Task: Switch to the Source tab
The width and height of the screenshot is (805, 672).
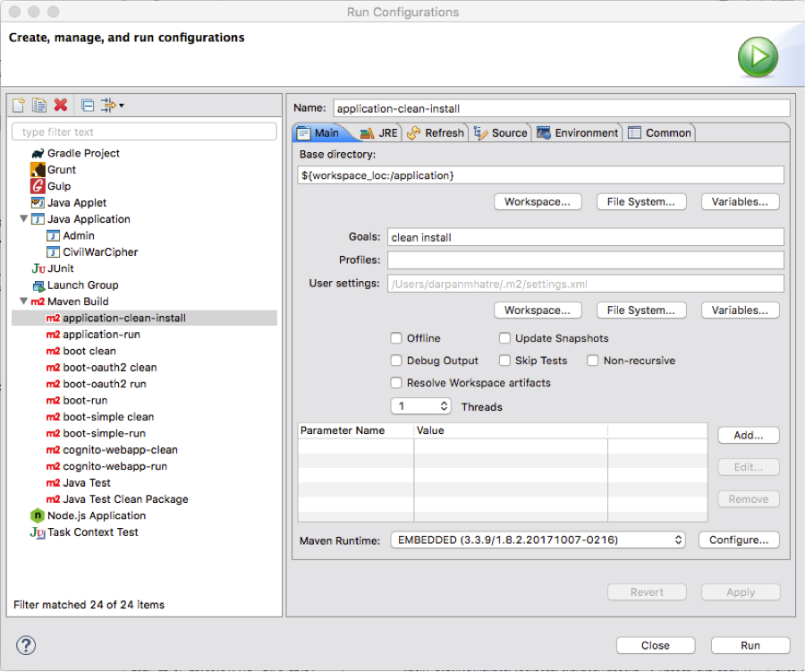Action: [x=501, y=133]
